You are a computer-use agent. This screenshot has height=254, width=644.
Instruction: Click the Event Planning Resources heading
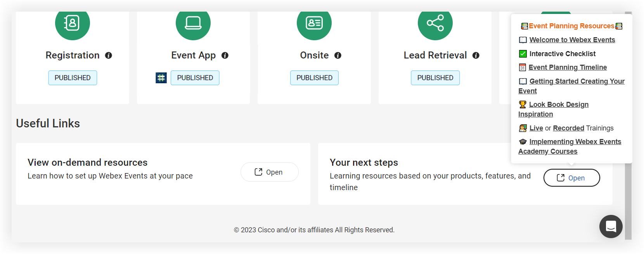[571, 26]
